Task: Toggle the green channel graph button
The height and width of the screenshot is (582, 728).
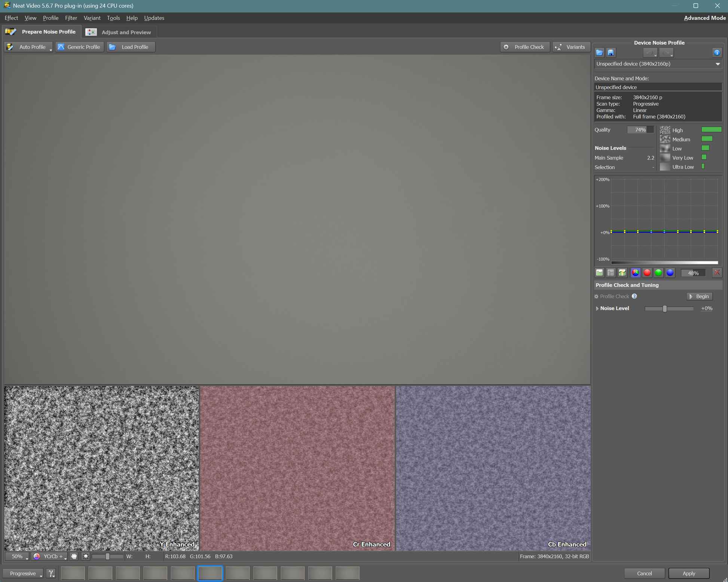Action: tap(658, 273)
